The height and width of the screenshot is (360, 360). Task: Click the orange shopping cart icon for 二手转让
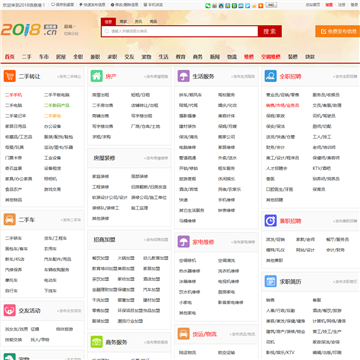click(x=10, y=76)
